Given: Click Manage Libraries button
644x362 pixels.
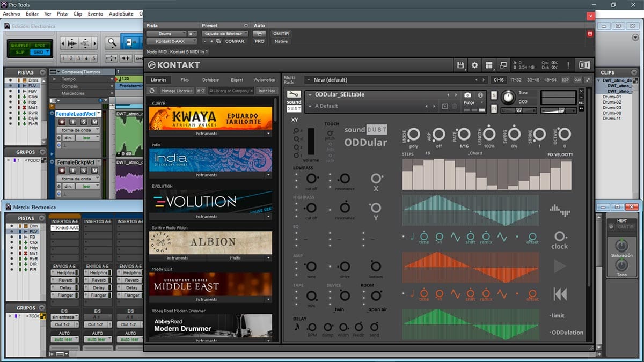Looking at the screenshot, I should click(177, 91).
